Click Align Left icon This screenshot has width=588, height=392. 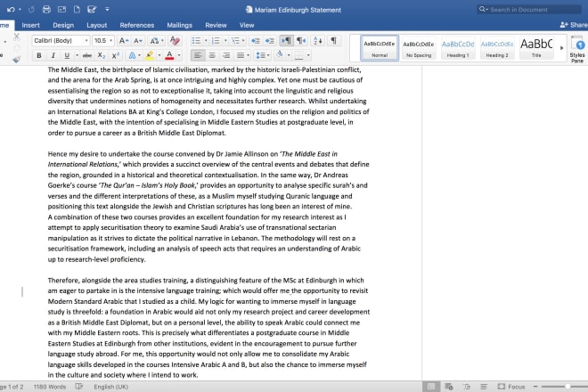coord(198,55)
